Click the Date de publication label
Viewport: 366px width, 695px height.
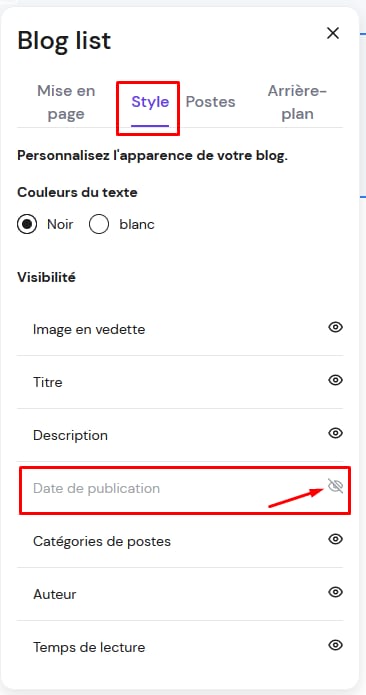point(97,488)
